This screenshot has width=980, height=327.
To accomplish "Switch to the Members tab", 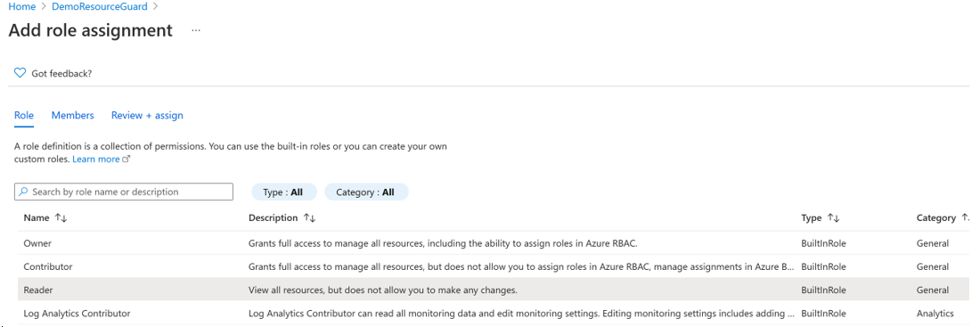I will tap(72, 116).
